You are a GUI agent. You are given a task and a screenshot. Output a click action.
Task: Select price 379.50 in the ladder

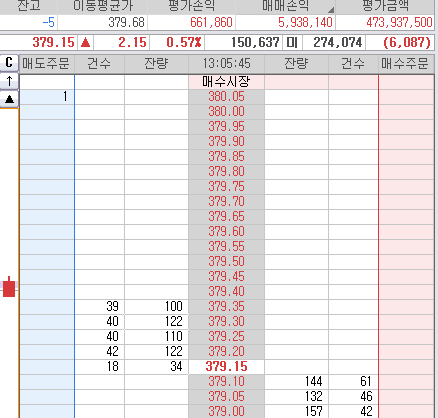click(x=226, y=262)
